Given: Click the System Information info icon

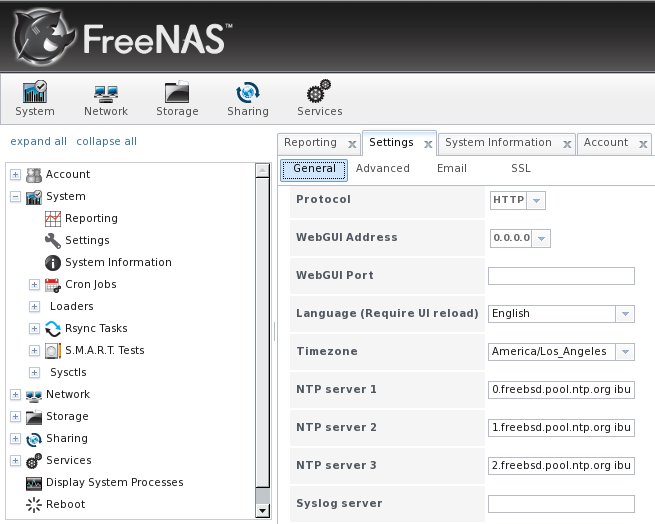Looking at the screenshot, I should 53,263.
